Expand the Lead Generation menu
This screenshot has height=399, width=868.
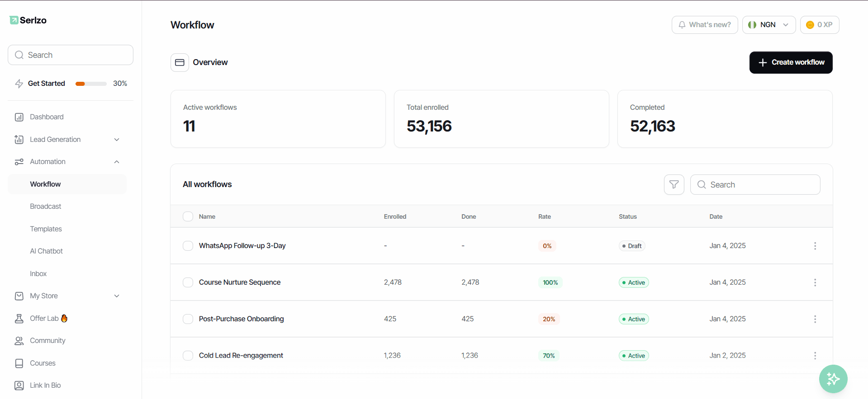click(67, 140)
